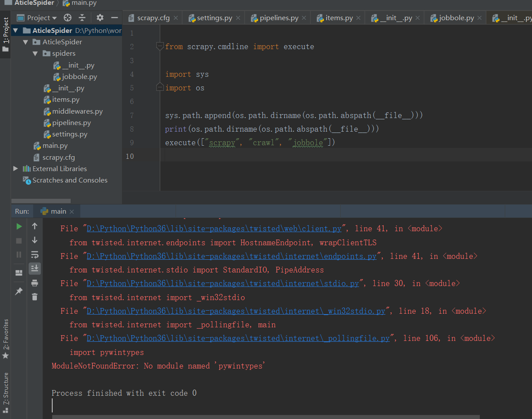
Task: Toggle scroll to end in Run console
Action: pyautogui.click(x=35, y=269)
